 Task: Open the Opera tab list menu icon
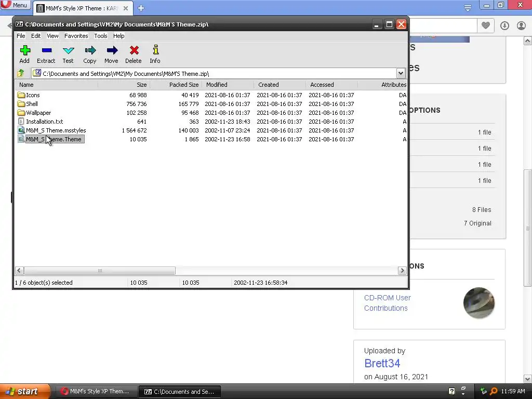click(468, 8)
